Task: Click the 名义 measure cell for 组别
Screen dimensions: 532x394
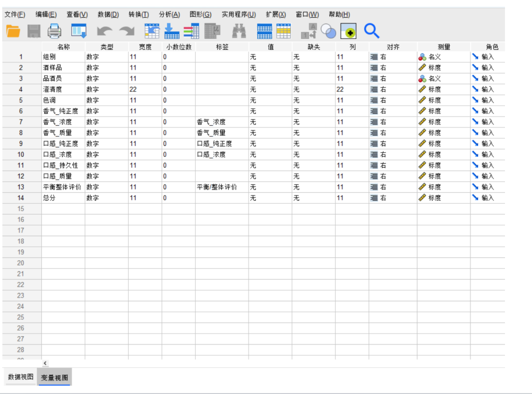Action: [444, 57]
